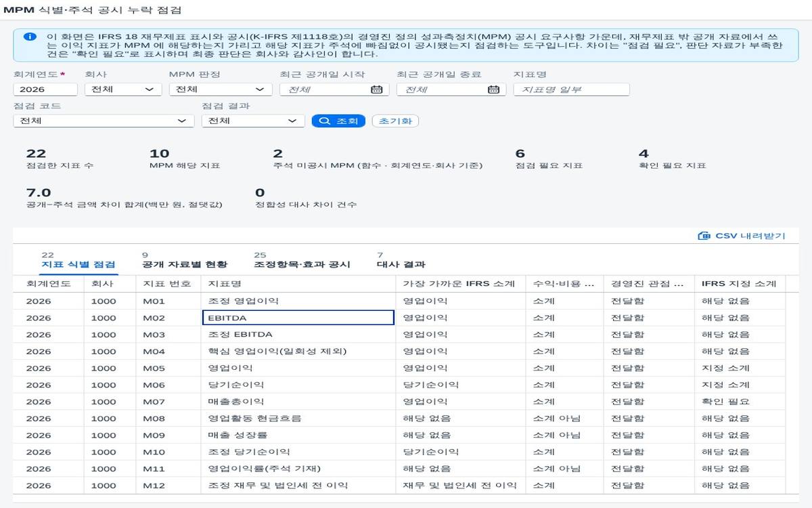Image resolution: width=812 pixels, height=508 pixels.
Task: Click the IFRS 지정 소계 column header
Action: (740, 284)
